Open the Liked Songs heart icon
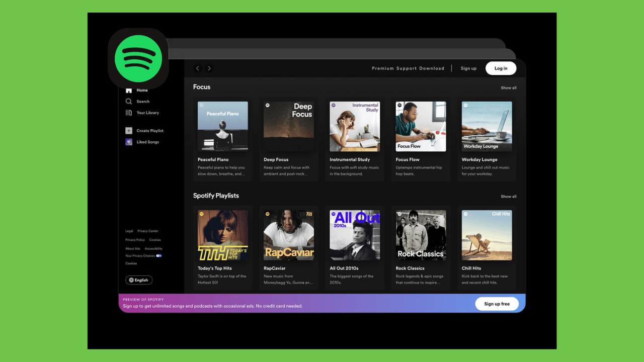This screenshot has width=644, height=362. pos(129,142)
